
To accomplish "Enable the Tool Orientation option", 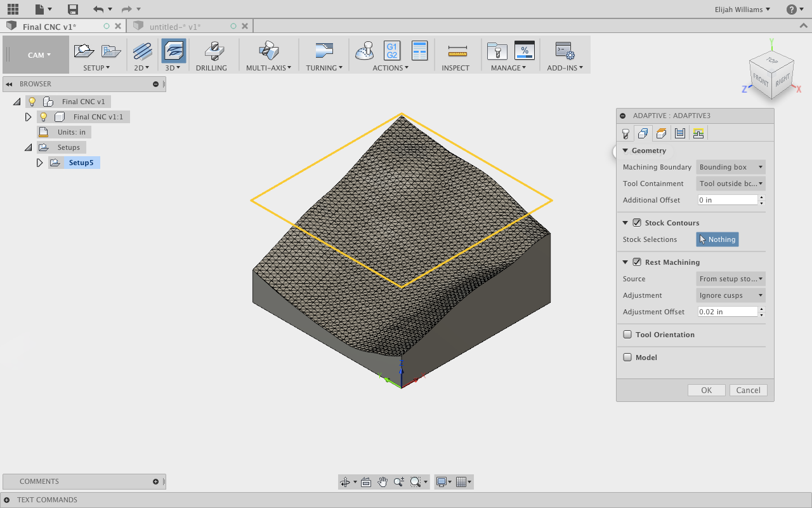I will click(x=627, y=334).
